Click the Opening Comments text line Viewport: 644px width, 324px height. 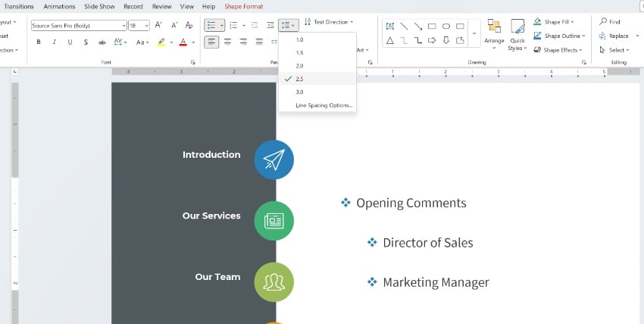(411, 203)
